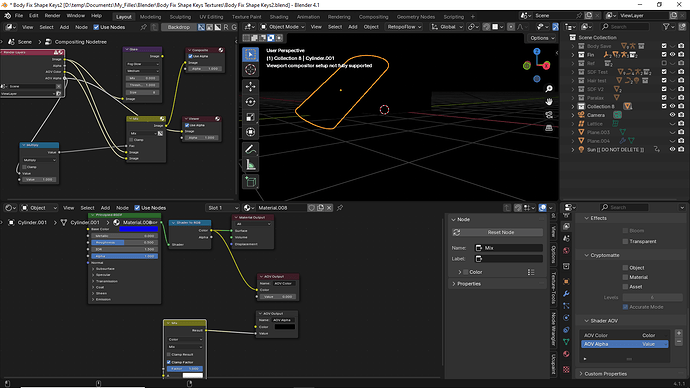
Task: Switch to the Shading workspace tab
Action: pos(279,17)
